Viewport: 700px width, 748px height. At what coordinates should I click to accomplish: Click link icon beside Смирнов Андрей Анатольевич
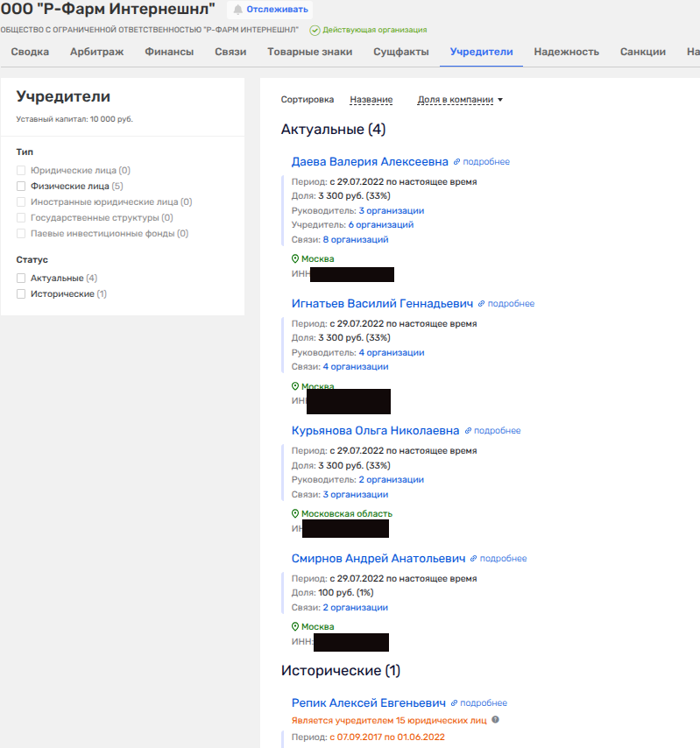point(475,559)
